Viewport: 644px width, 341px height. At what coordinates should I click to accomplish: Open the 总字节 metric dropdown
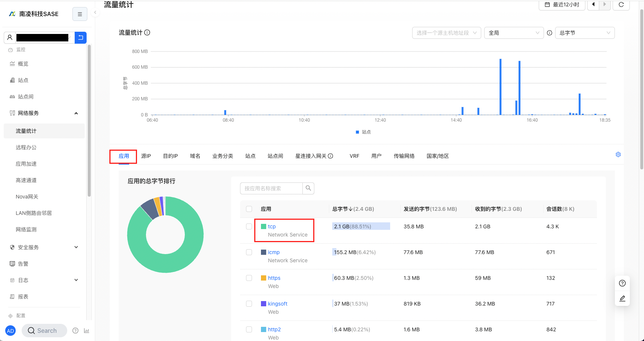(x=585, y=33)
